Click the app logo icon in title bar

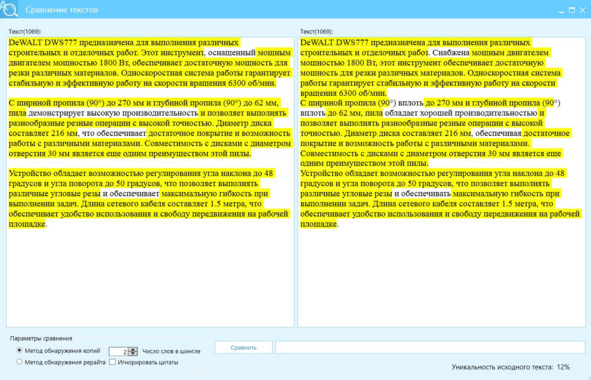coord(9,9)
